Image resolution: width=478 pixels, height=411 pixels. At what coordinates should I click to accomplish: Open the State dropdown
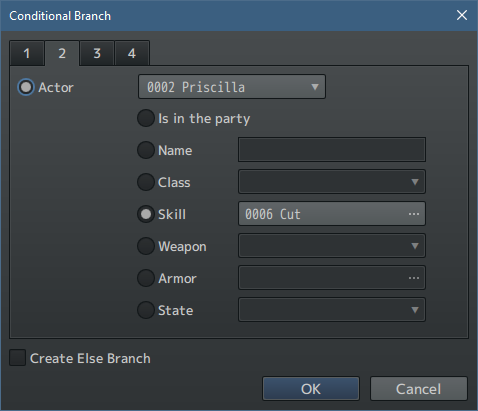point(332,310)
